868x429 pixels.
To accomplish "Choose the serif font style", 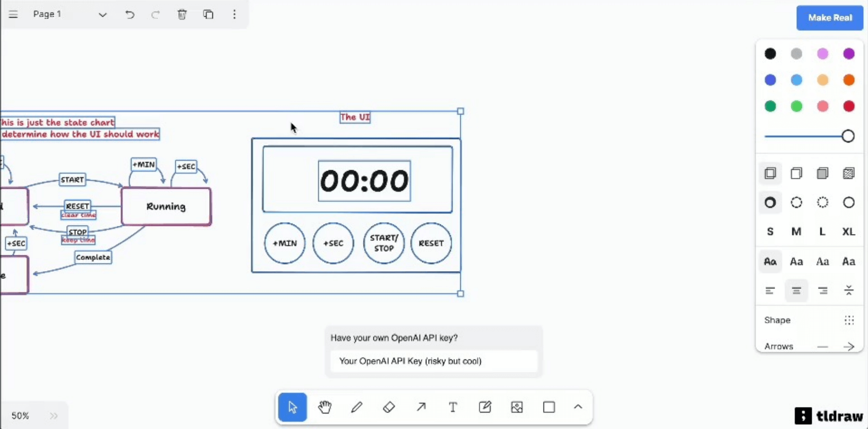I will pyautogui.click(x=823, y=261).
